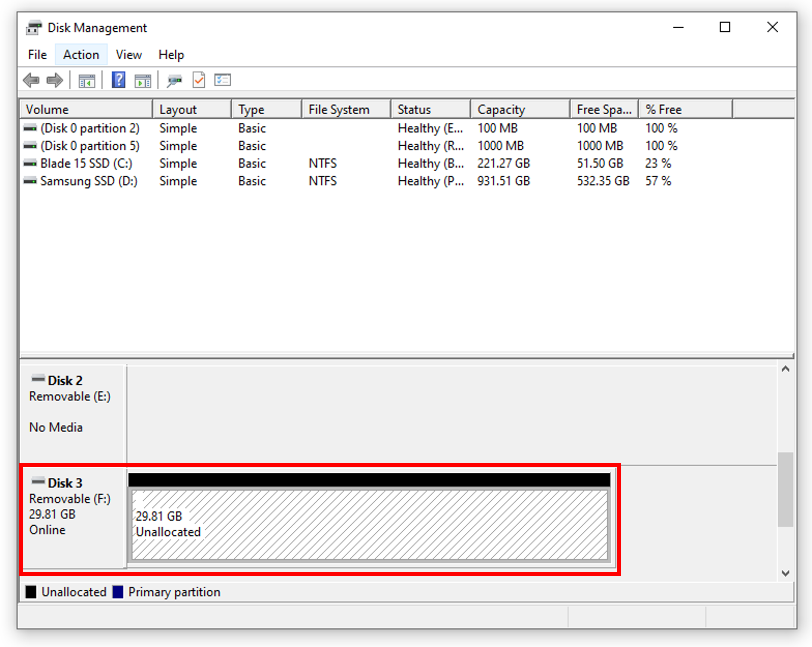
Task: Click the orange checkmark document toolbar icon
Action: (198, 80)
